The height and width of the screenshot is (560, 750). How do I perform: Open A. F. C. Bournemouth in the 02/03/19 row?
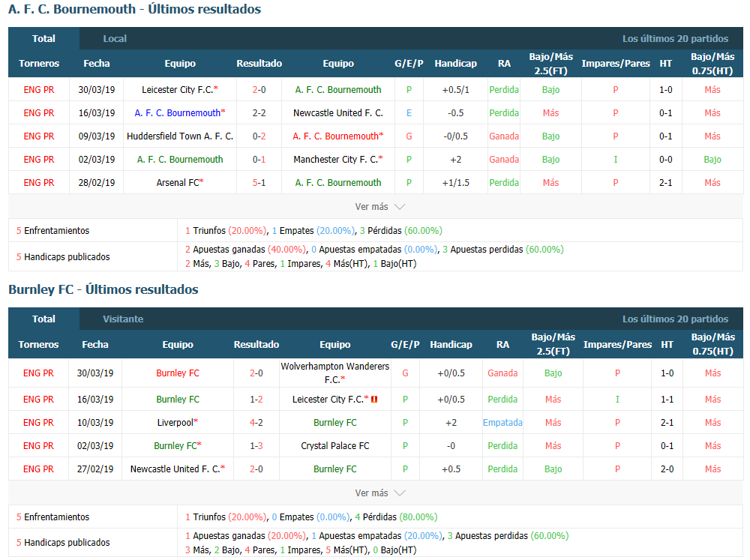click(x=180, y=160)
